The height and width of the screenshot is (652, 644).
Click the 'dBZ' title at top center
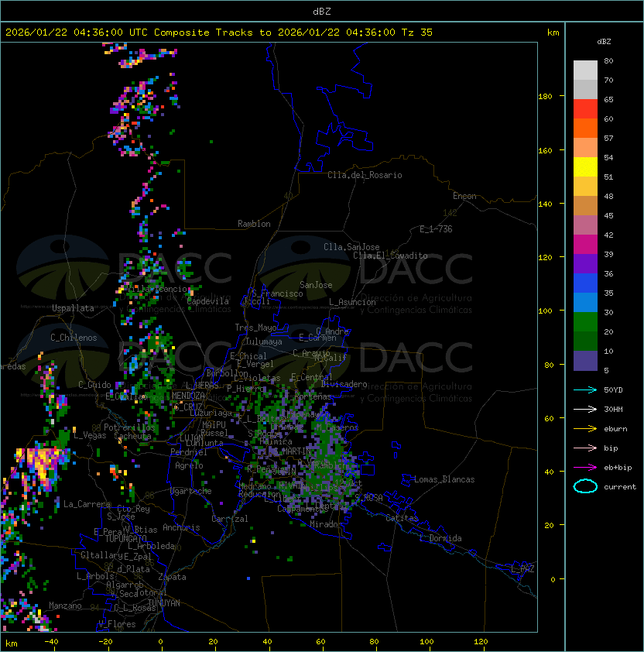click(322, 12)
